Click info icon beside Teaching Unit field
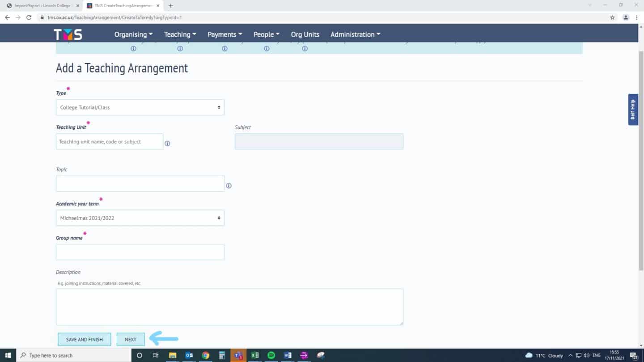The height and width of the screenshot is (362, 644). tap(167, 143)
